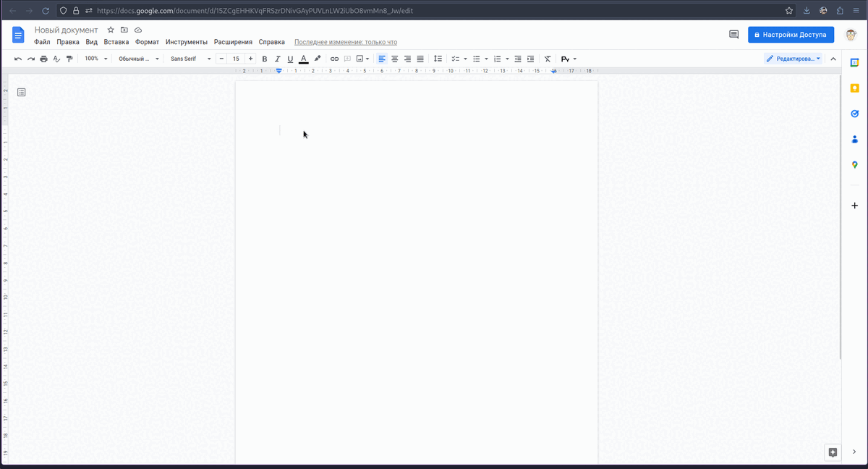
Task: Open the Расширения menu
Action: (233, 42)
